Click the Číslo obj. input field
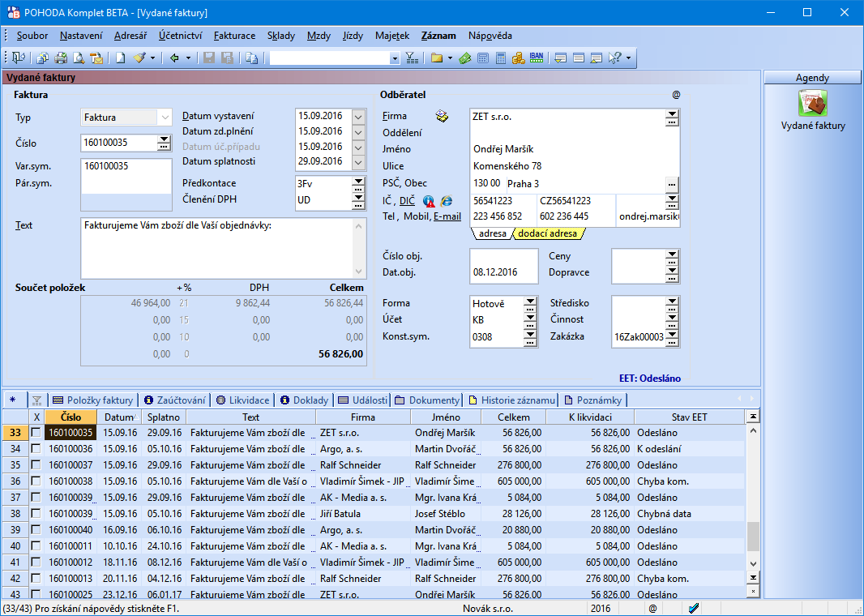 tap(503, 256)
